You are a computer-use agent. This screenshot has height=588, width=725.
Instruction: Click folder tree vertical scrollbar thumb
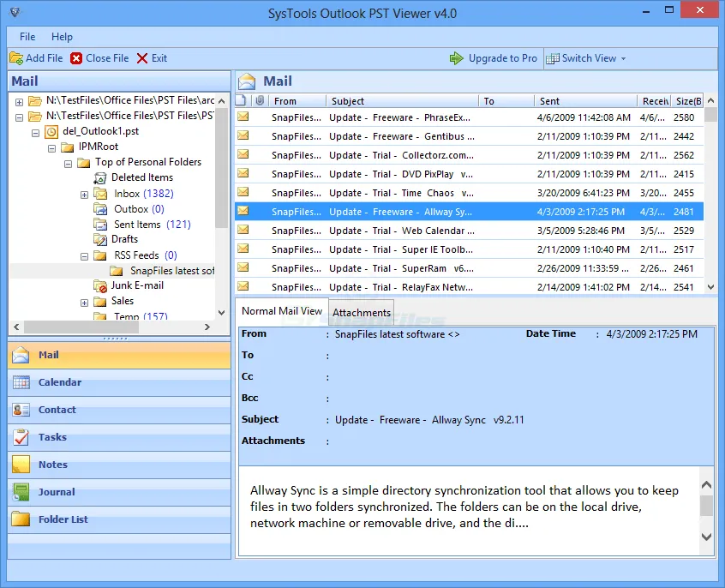(x=221, y=168)
